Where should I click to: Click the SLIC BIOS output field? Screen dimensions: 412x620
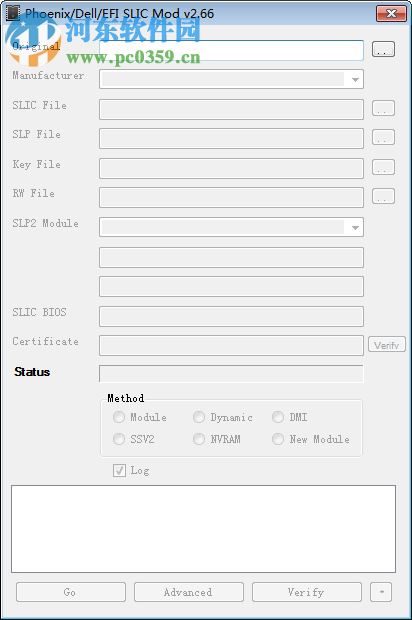(231, 316)
